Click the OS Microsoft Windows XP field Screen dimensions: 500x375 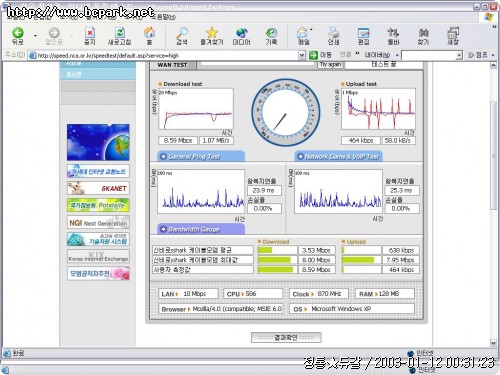[x=352, y=309]
